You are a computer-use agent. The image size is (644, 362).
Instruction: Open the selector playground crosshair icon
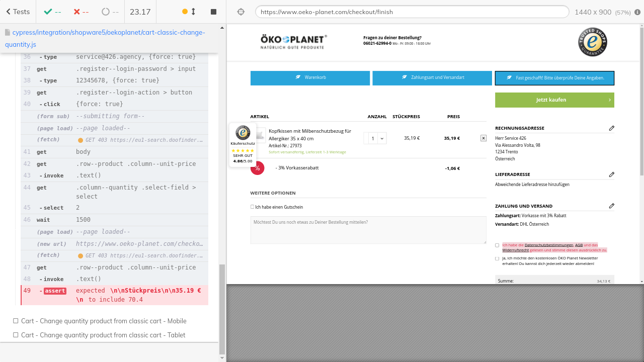240,12
